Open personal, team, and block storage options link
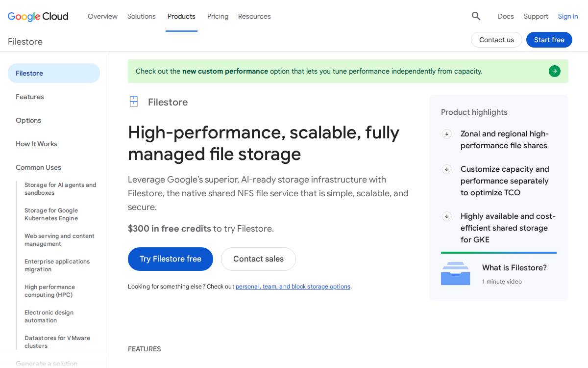 293,287
